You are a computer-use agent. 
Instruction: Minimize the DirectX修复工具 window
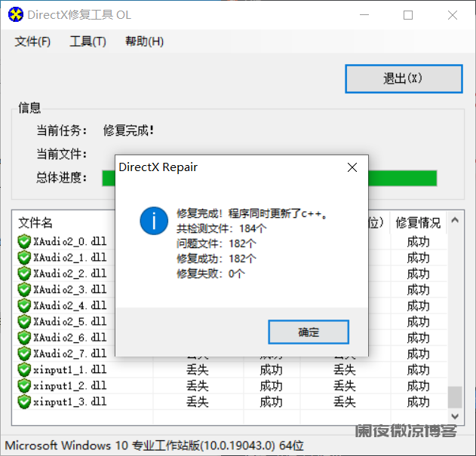[x=364, y=14]
